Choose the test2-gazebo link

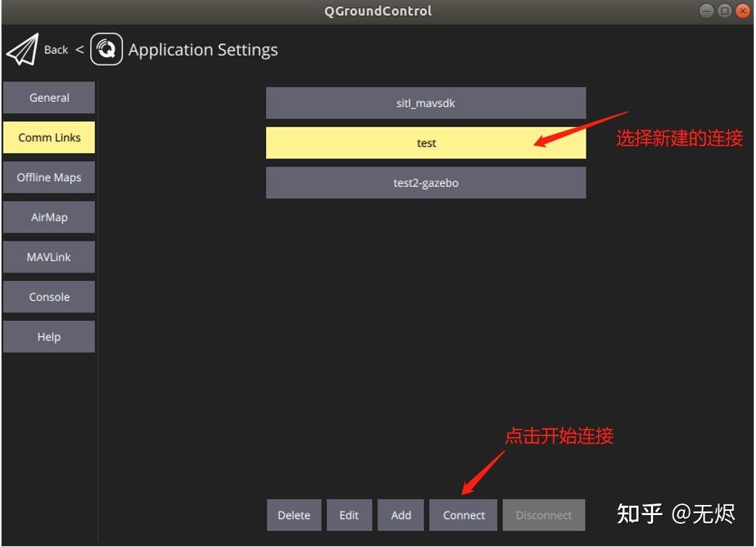coord(425,183)
